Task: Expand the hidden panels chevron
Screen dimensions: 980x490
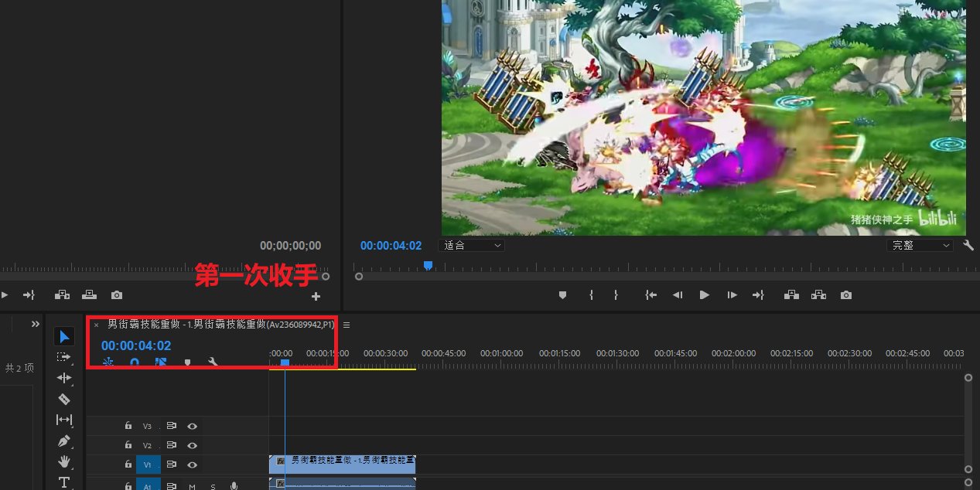Action: pos(35,324)
